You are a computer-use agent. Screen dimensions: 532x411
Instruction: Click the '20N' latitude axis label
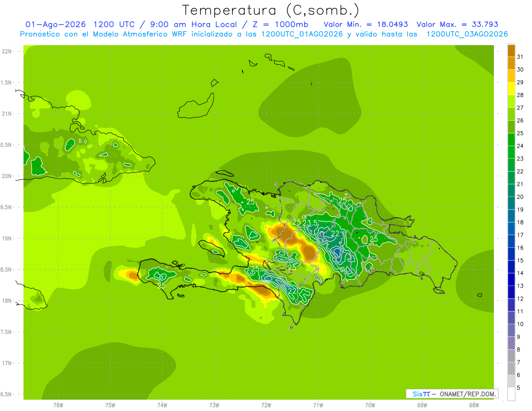point(7,176)
